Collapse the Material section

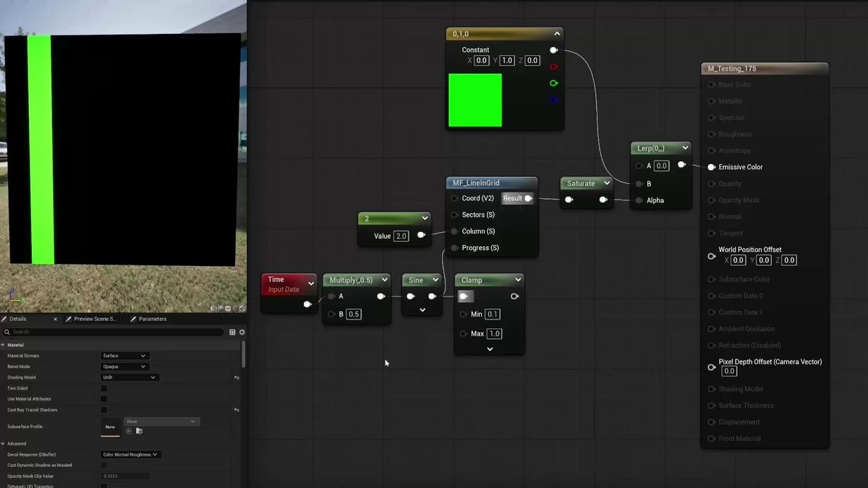(x=3, y=345)
